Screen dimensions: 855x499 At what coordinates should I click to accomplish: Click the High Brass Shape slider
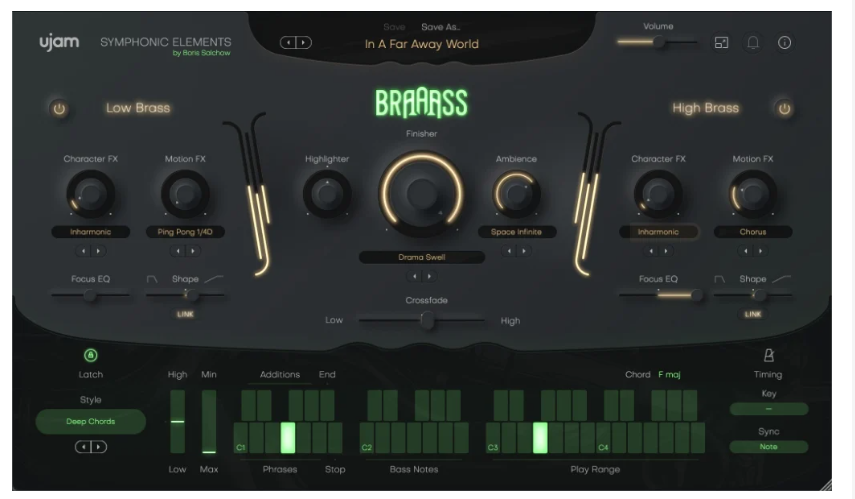pyautogui.click(x=753, y=295)
